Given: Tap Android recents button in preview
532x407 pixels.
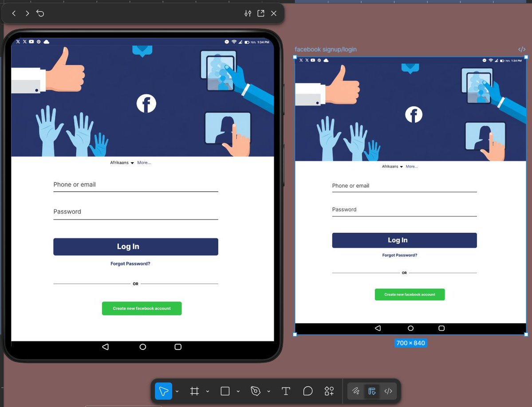Looking at the screenshot, I should coord(178,347).
